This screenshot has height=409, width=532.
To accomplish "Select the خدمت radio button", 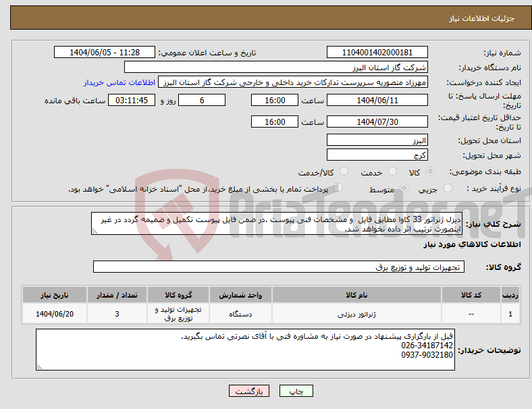I will pos(392,171).
